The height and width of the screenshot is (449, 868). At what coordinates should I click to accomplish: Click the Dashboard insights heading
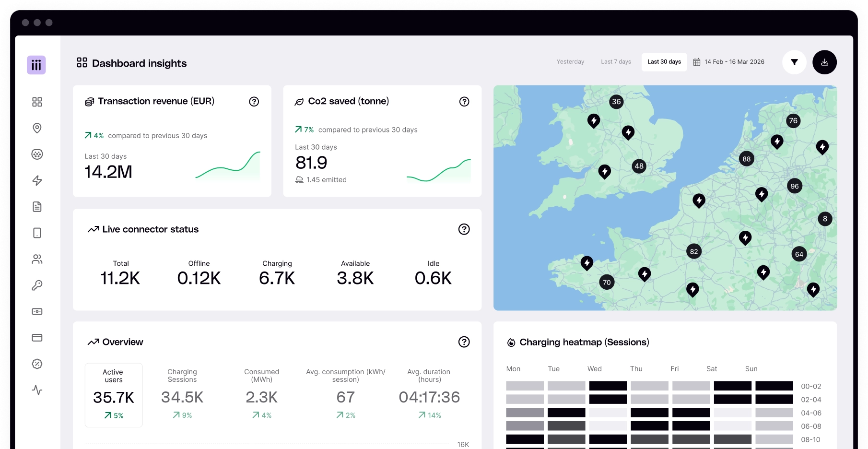point(139,63)
